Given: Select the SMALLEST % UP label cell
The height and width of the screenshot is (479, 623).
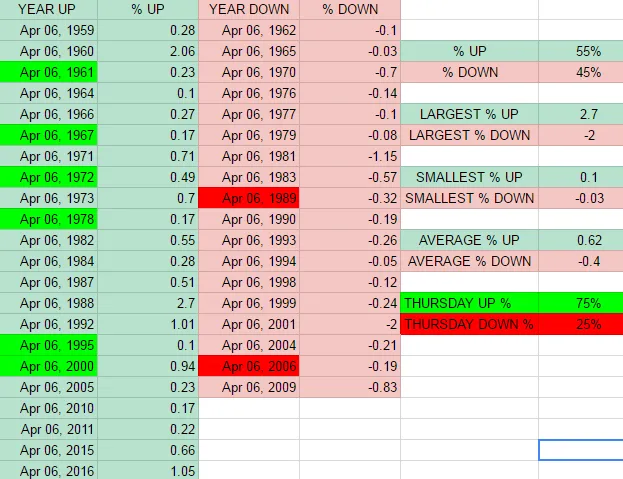Looking at the screenshot, I should [x=469, y=177].
